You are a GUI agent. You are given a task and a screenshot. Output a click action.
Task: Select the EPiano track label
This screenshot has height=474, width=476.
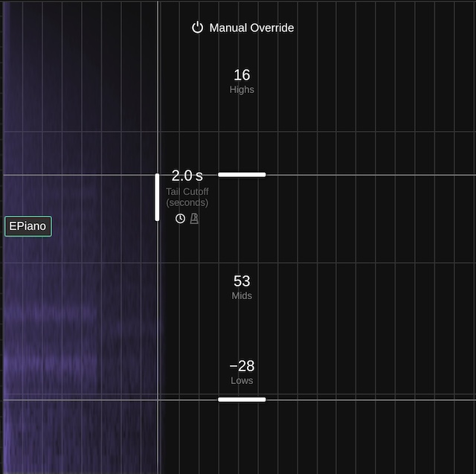pos(28,226)
